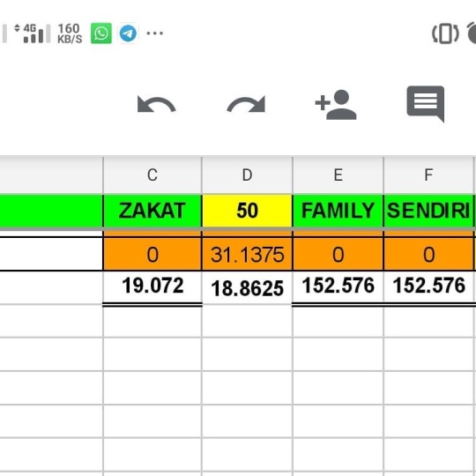This screenshot has height=476, width=476.
Task: Select the SENDIRI header cell
Action: [428, 211]
